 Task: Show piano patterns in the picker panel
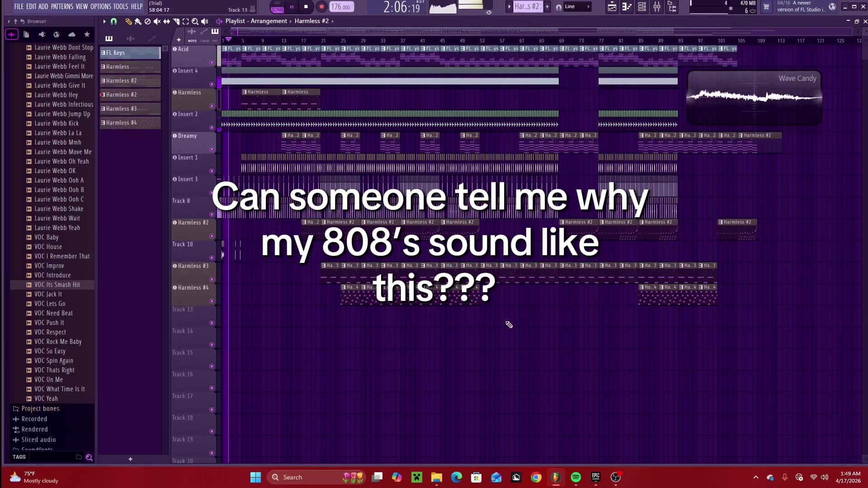109,38
